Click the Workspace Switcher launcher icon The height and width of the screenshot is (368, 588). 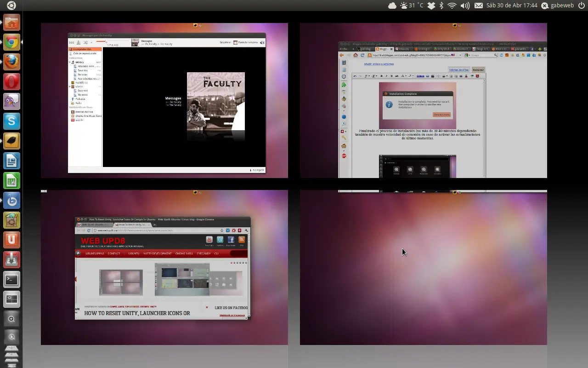pos(11,299)
